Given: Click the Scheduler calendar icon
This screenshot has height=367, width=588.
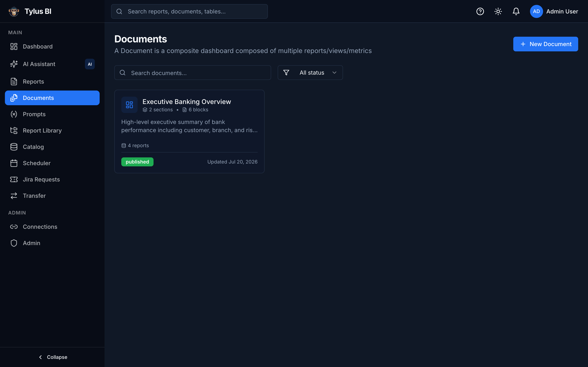Looking at the screenshot, I should [x=14, y=163].
